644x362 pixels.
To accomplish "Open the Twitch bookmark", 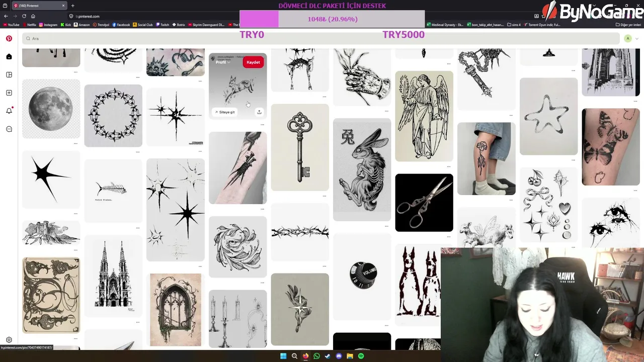I will [163, 25].
